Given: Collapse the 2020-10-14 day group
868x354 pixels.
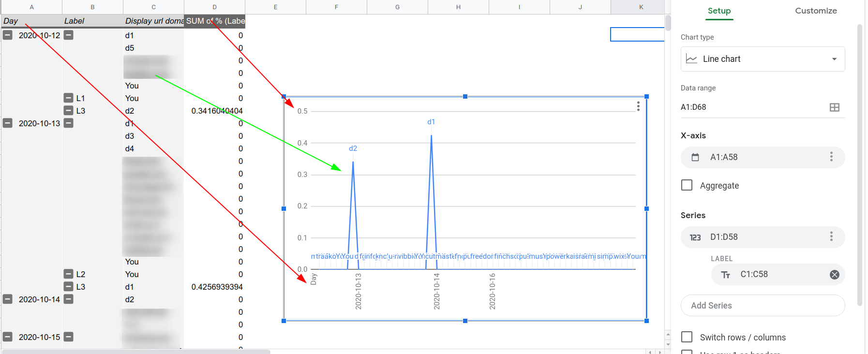Looking at the screenshot, I should (8, 299).
